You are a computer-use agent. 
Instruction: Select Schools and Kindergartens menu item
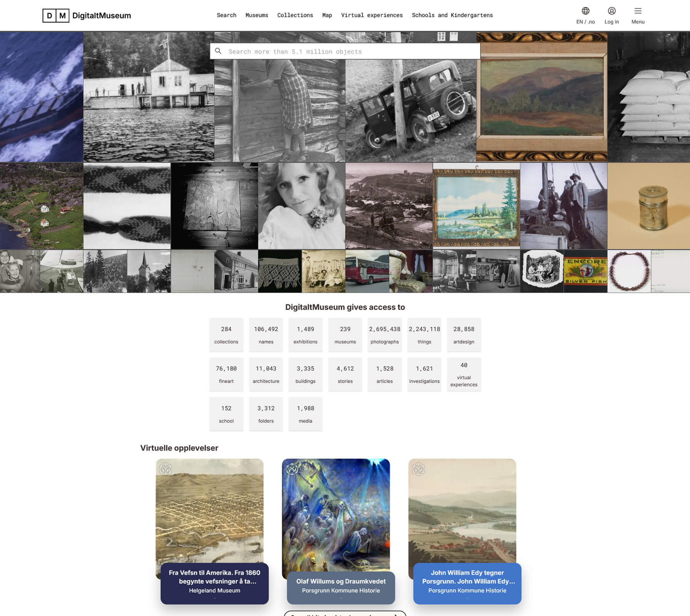click(x=452, y=15)
